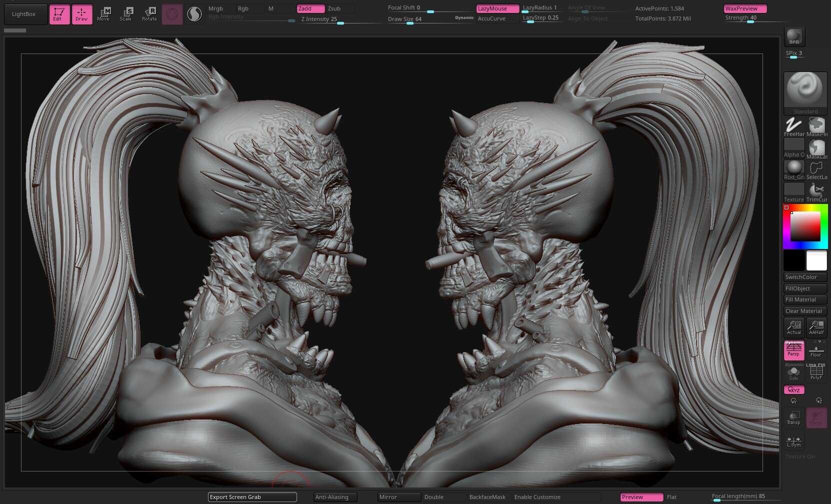Select the white main color swatch
Screen dimensions: 831x504
click(816, 260)
